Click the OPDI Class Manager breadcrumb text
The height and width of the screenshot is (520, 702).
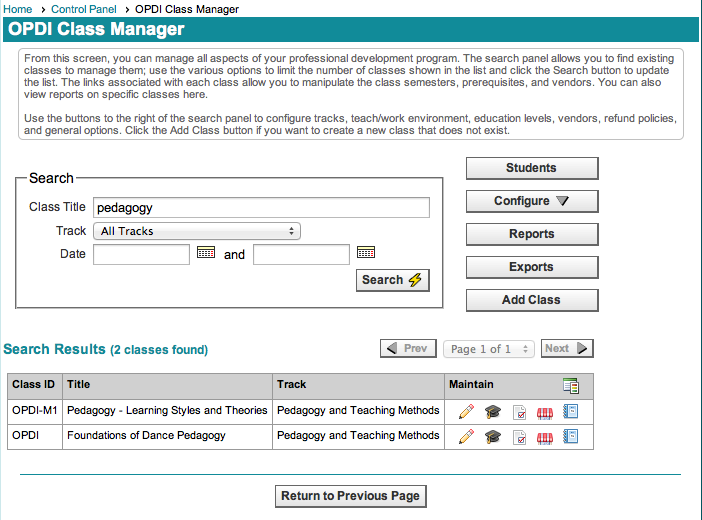tap(187, 9)
